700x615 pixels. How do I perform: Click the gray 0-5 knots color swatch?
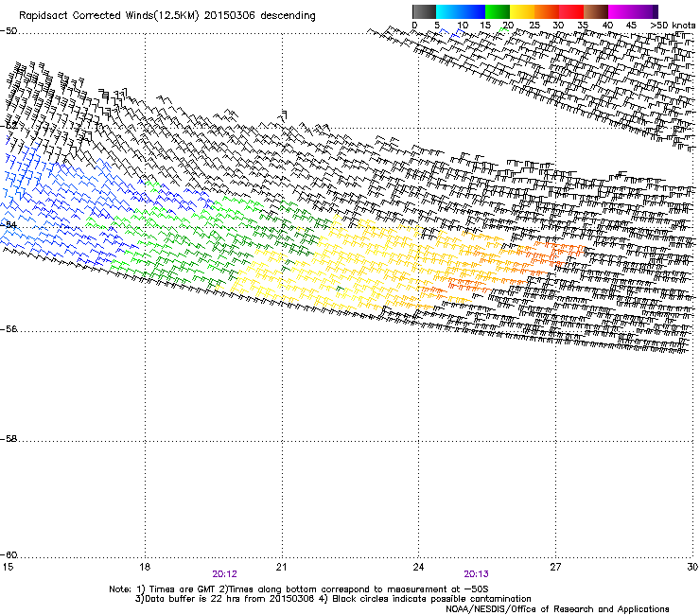pyautogui.click(x=424, y=11)
